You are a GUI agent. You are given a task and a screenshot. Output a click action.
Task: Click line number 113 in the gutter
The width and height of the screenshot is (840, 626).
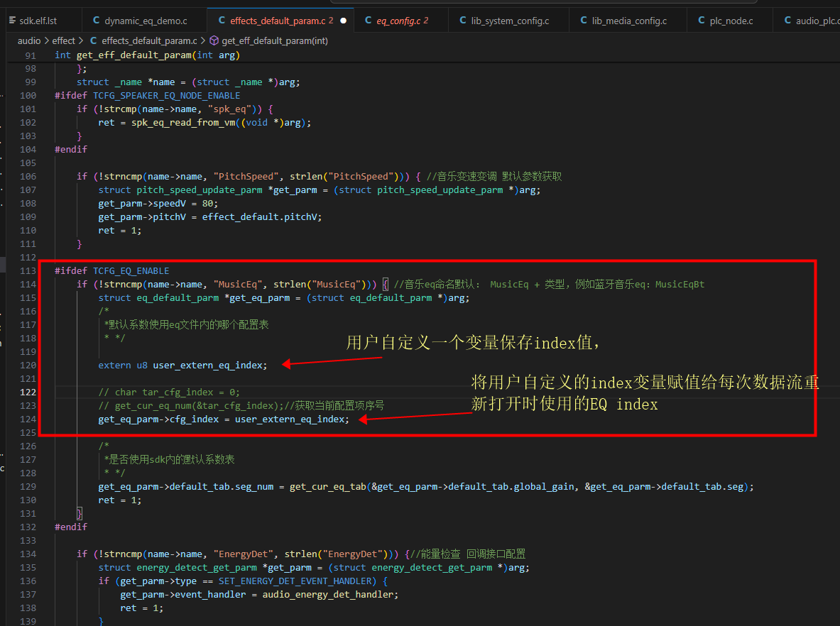(28, 271)
